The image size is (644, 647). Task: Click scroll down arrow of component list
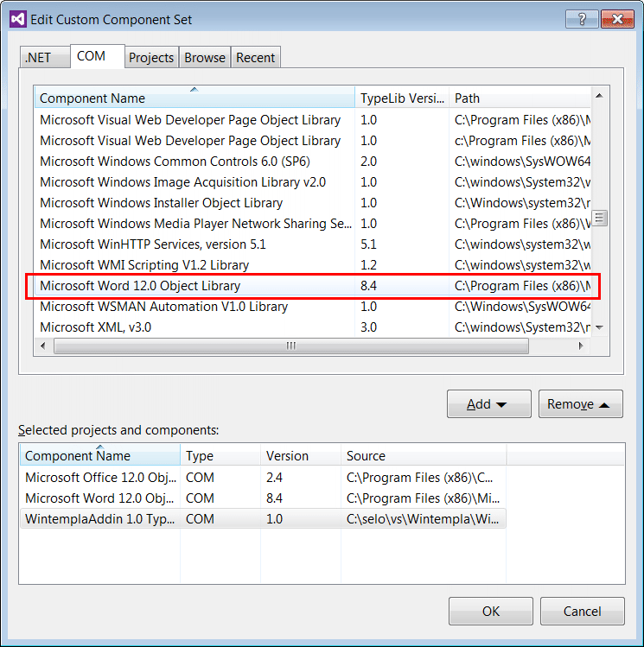[x=599, y=327]
